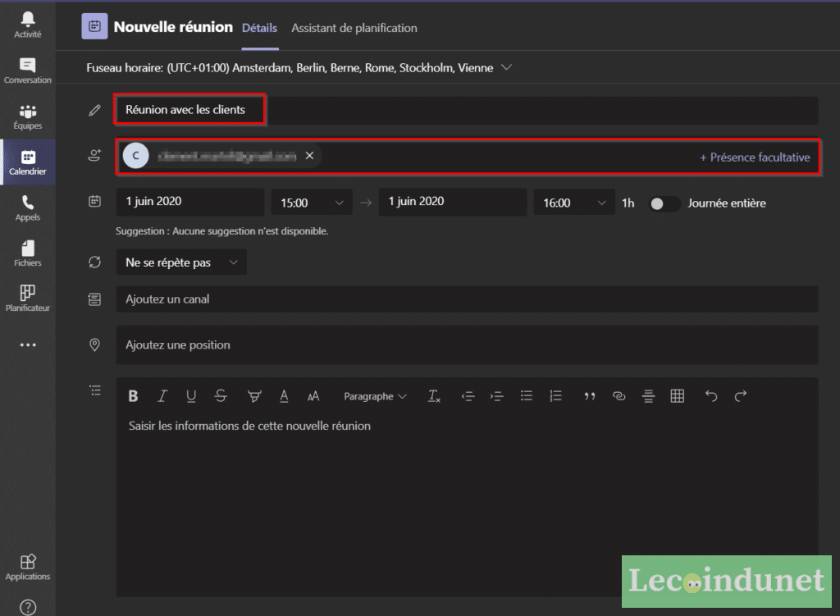Viewport: 840px width, 616px height.
Task: Toggle italic formatting
Action: pos(162,396)
